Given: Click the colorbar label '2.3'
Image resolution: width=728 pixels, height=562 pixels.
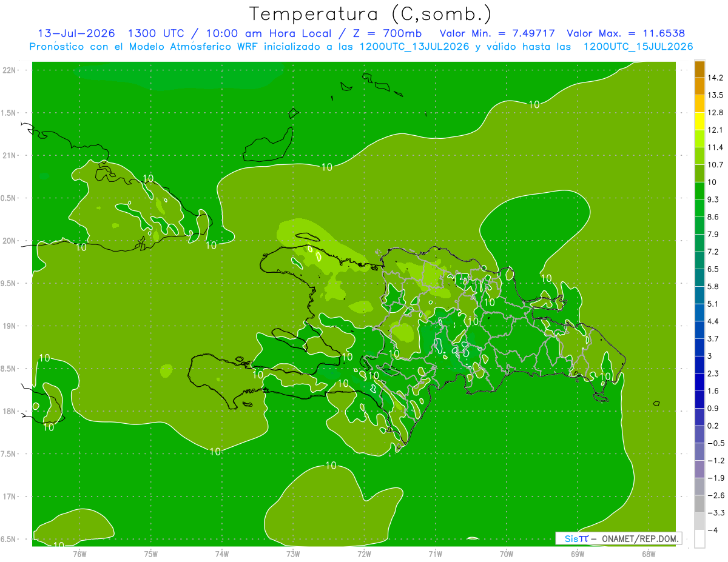Looking at the screenshot, I should [713, 373].
